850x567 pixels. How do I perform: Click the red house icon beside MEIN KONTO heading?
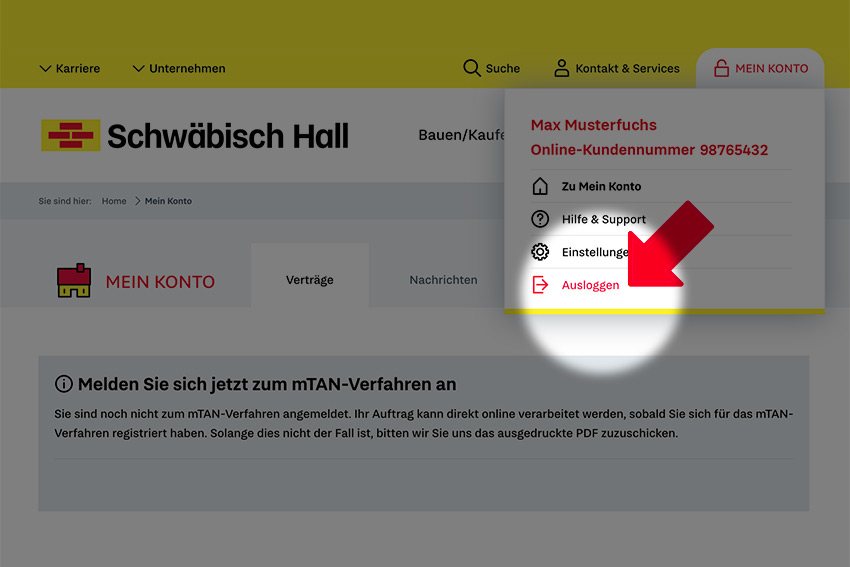point(74,280)
